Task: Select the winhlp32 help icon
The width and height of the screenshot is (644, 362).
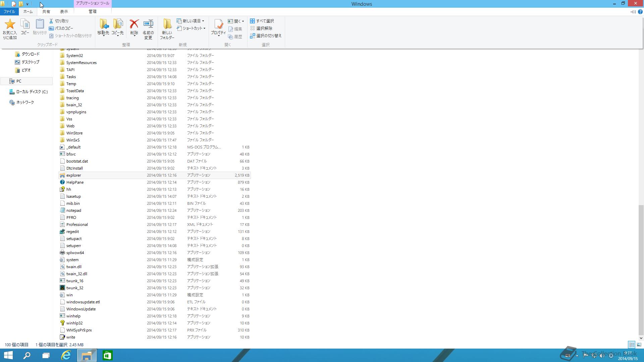Action: pos(62,323)
